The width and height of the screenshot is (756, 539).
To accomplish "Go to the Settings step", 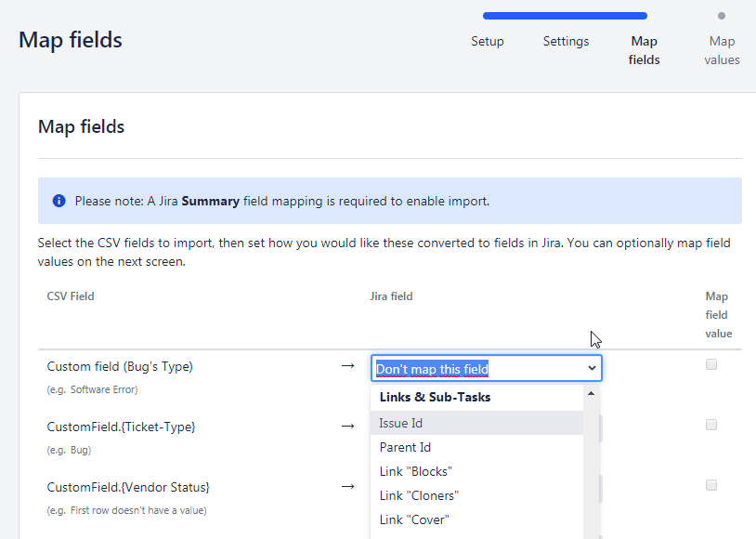I will [x=566, y=42].
